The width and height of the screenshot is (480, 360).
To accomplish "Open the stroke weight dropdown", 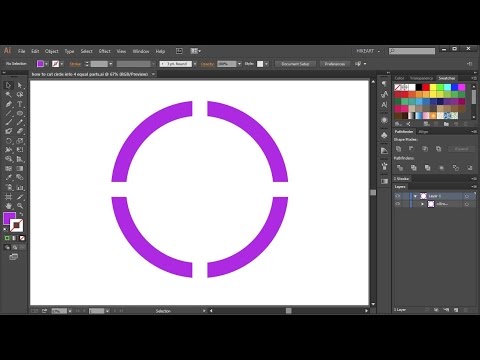I will pyautogui.click(x=111, y=64).
